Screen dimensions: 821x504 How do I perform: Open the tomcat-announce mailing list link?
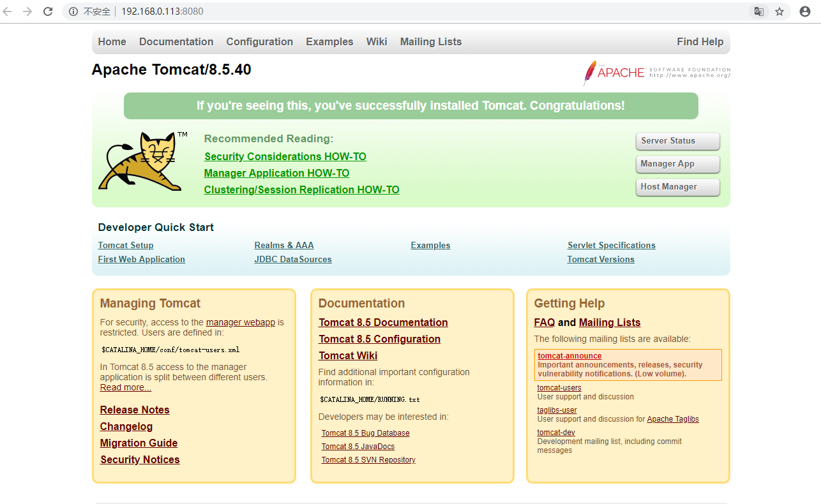coord(569,356)
